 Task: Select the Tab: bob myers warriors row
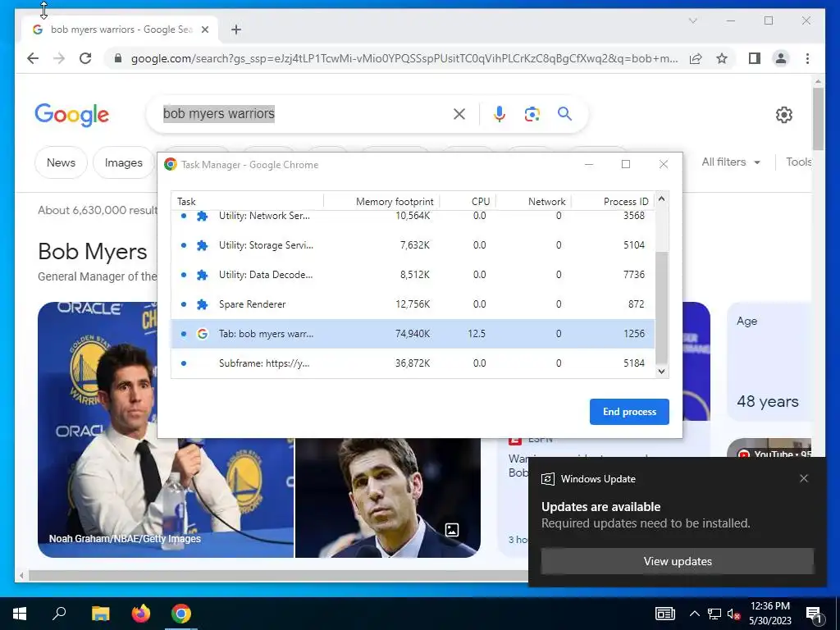[x=413, y=334]
